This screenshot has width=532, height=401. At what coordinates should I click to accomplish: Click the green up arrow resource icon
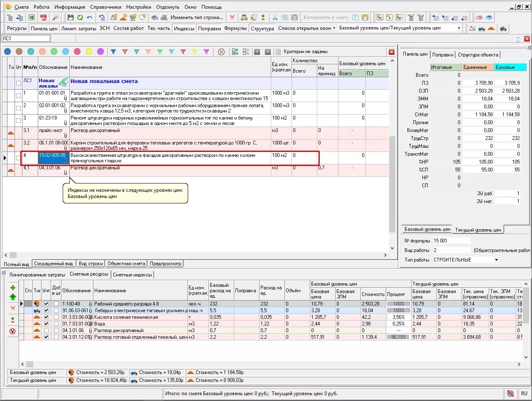pyautogui.click(x=12, y=297)
